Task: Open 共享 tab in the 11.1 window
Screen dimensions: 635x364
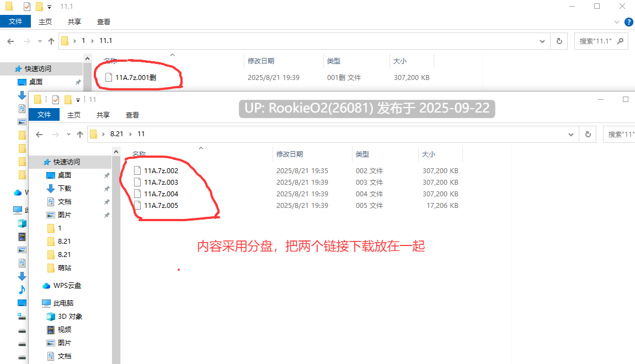Action: coord(74,22)
